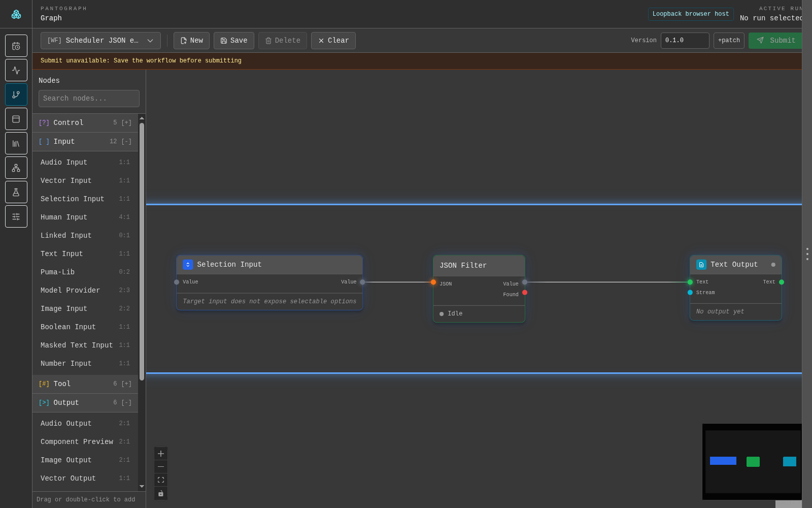The height and width of the screenshot is (508, 812).
Task: Click JSON Filter's red Found output port
Action: point(525,293)
